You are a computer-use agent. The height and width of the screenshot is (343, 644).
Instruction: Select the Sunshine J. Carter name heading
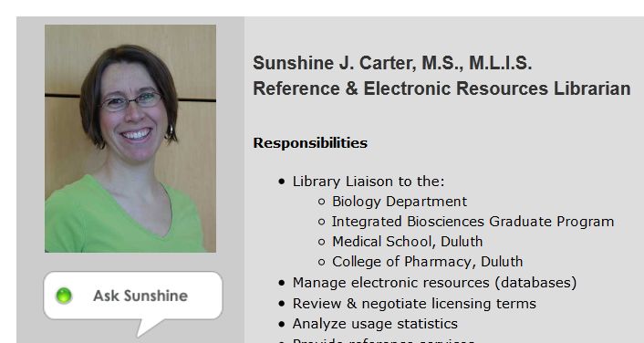(392, 63)
